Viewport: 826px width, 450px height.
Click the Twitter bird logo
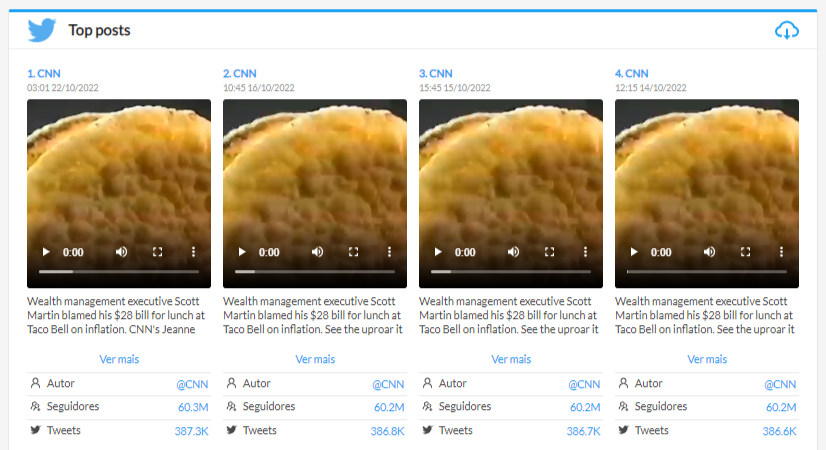42,30
